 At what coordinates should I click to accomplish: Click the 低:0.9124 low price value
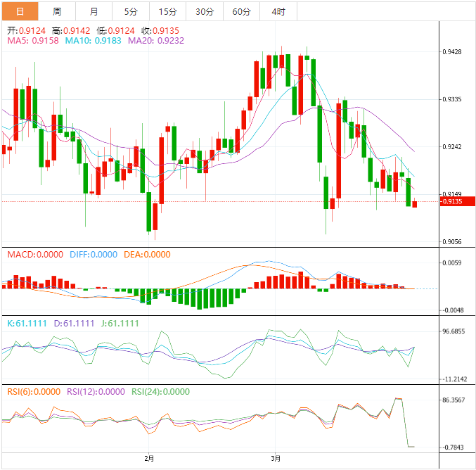(x=116, y=31)
